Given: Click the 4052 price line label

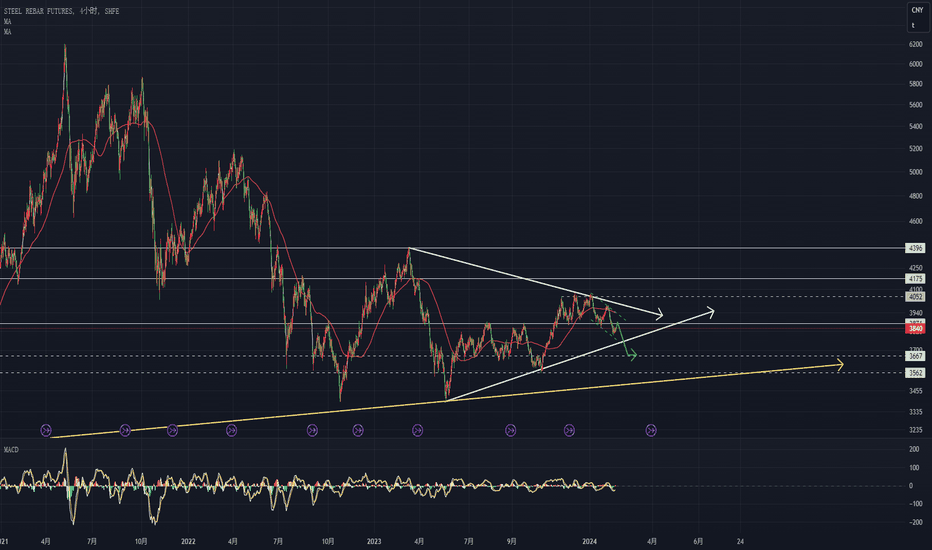Looking at the screenshot, I should pyautogui.click(x=915, y=297).
